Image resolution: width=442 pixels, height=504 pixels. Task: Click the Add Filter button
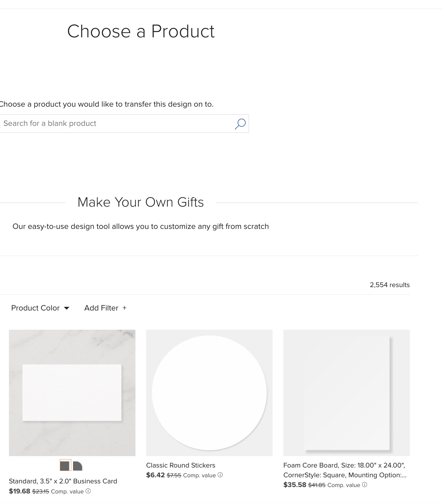tap(105, 308)
